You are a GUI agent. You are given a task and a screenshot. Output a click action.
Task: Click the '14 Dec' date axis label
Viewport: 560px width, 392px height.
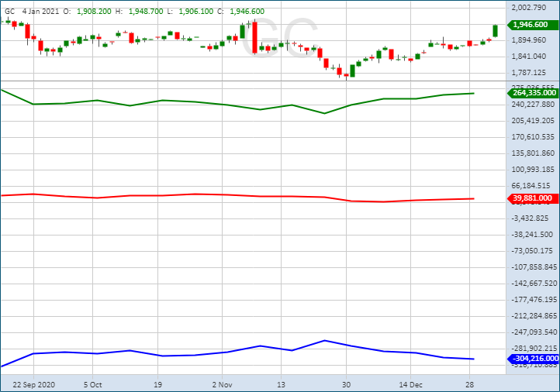click(411, 385)
